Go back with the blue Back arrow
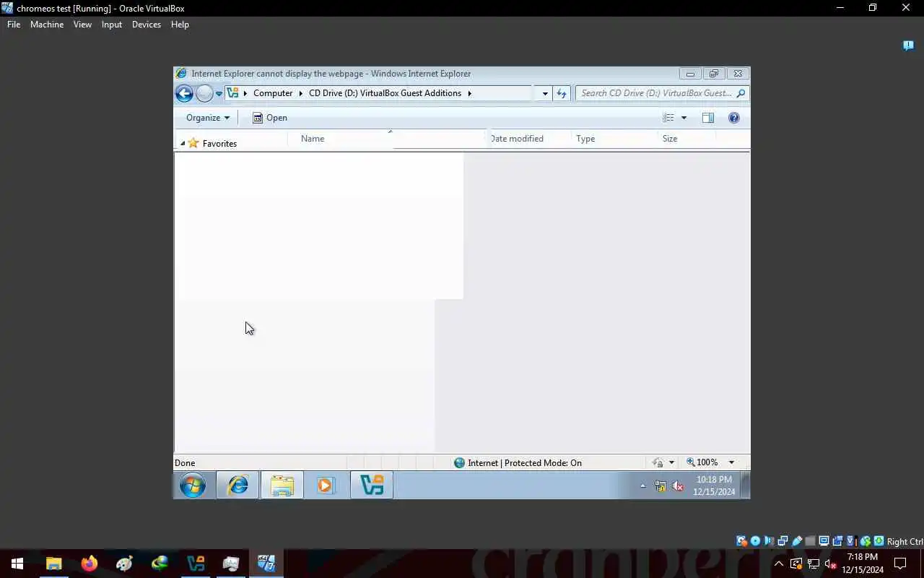 click(184, 93)
